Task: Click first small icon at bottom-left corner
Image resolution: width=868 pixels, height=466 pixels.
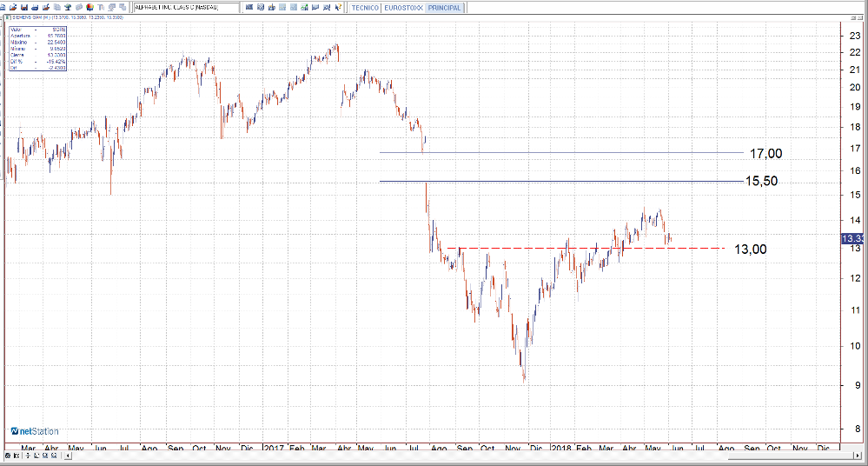Action: 8,456
